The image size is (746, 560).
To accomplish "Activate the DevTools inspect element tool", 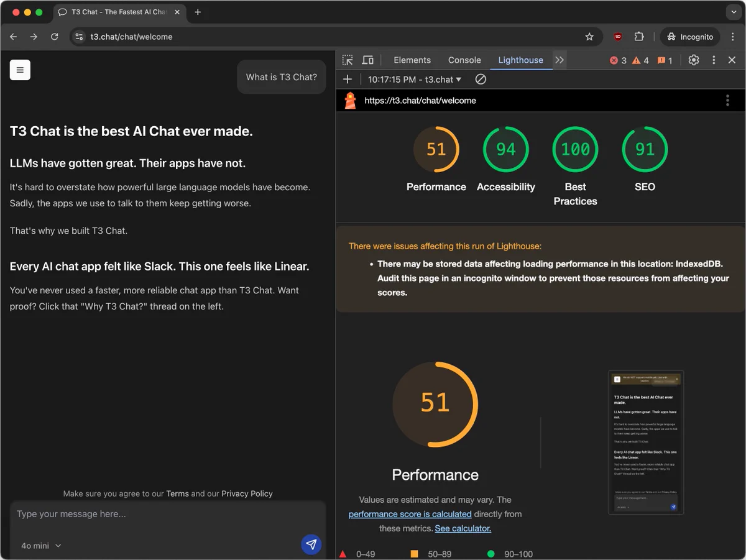I will coord(348,60).
